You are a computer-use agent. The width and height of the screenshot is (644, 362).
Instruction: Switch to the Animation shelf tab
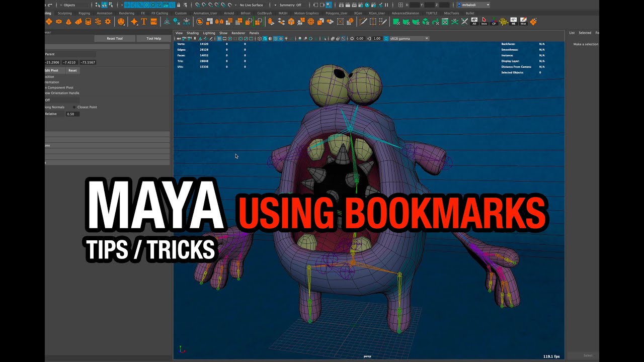pos(105,13)
